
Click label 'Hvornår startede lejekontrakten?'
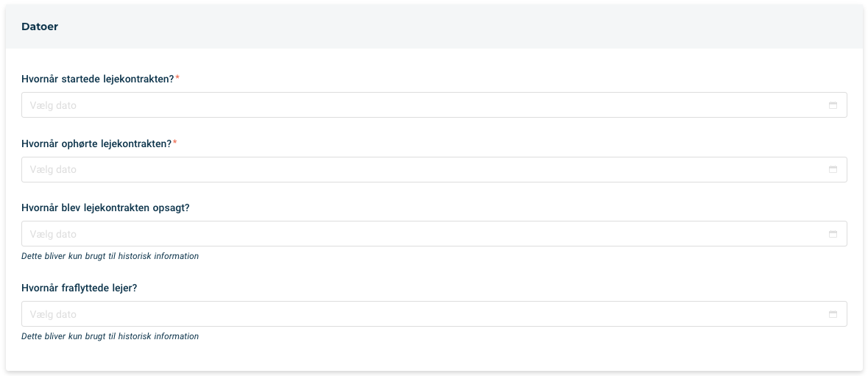coord(98,79)
